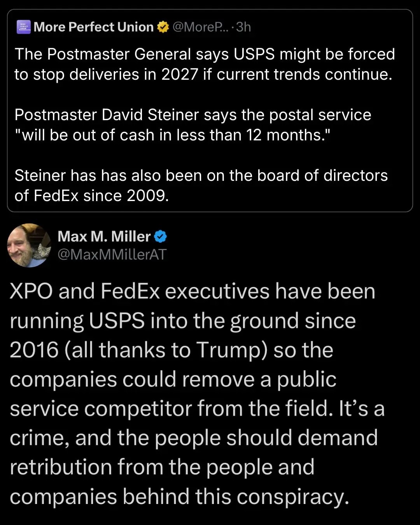Click the word "conspiracy." ending the tweet
This screenshot has height=525, width=420.
pos(293,497)
